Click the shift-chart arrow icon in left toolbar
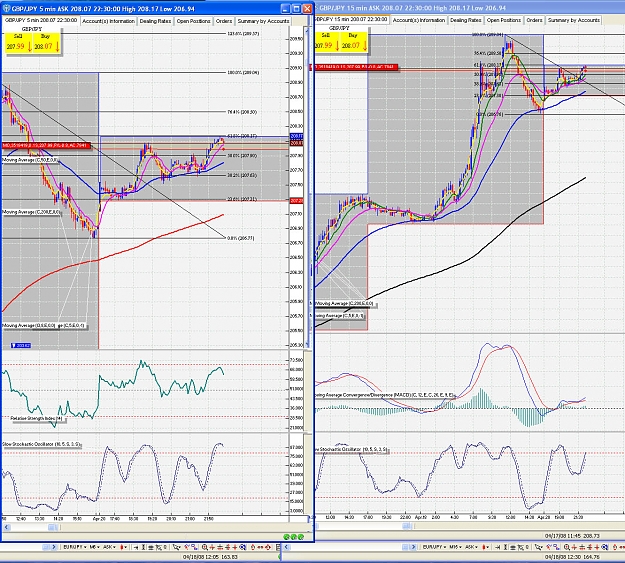 click(135, 547)
